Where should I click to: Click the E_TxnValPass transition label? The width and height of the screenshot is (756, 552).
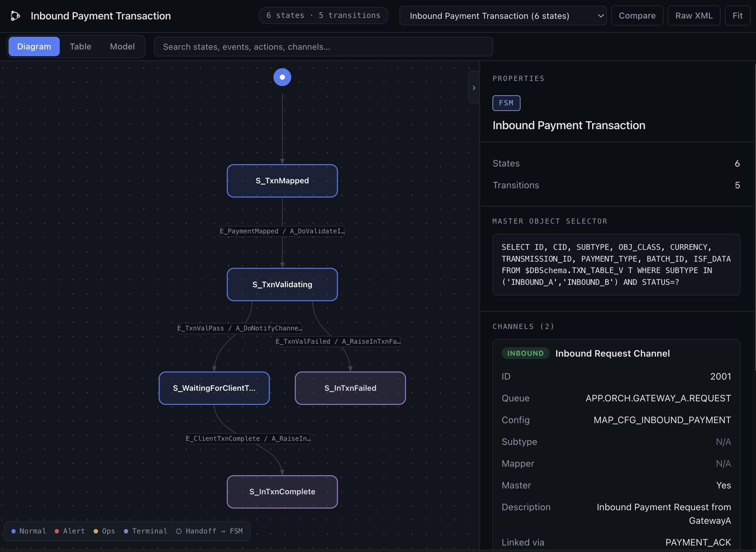coord(240,328)
